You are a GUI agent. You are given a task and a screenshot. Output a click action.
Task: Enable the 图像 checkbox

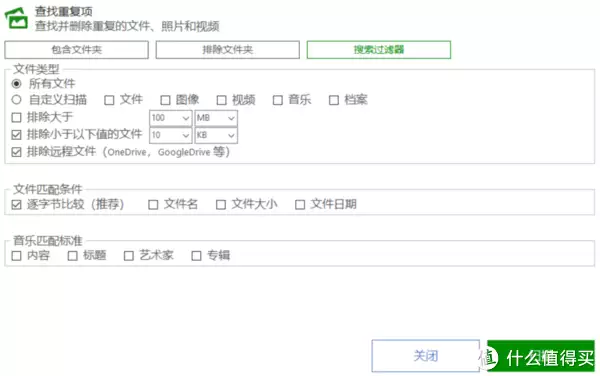pos(165,100)
